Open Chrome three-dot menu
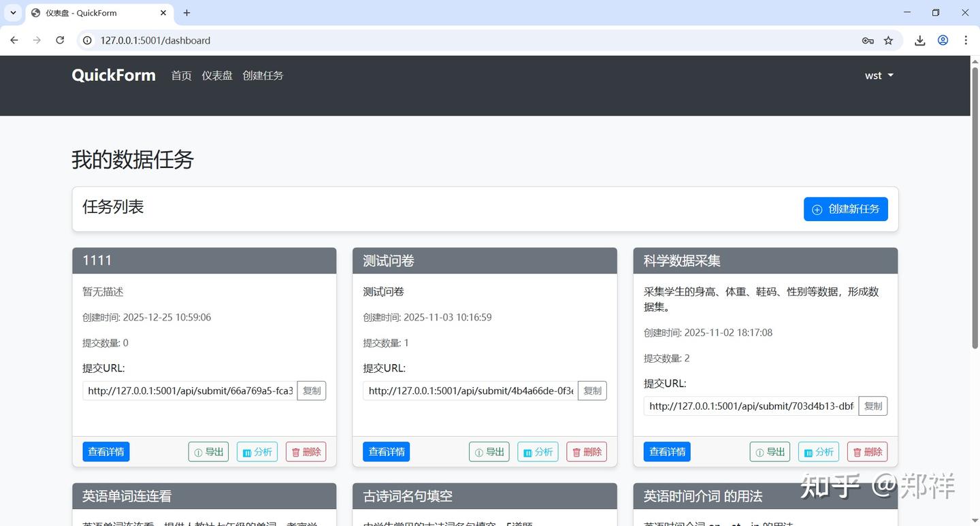980x526 pixels. click(966, 40)
